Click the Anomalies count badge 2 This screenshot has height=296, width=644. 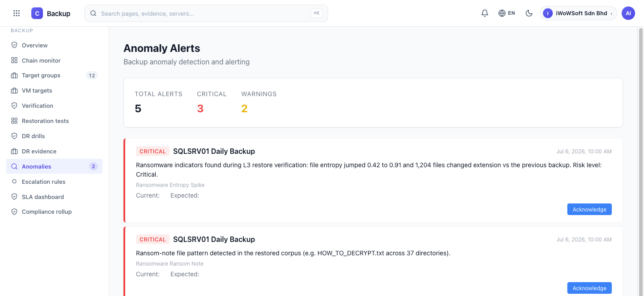(93, 167)
